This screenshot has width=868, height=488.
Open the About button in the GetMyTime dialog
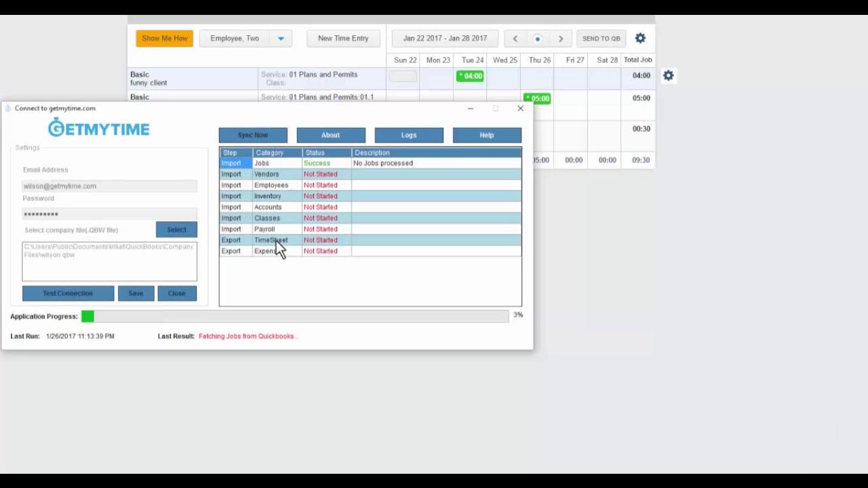[331, 135]
